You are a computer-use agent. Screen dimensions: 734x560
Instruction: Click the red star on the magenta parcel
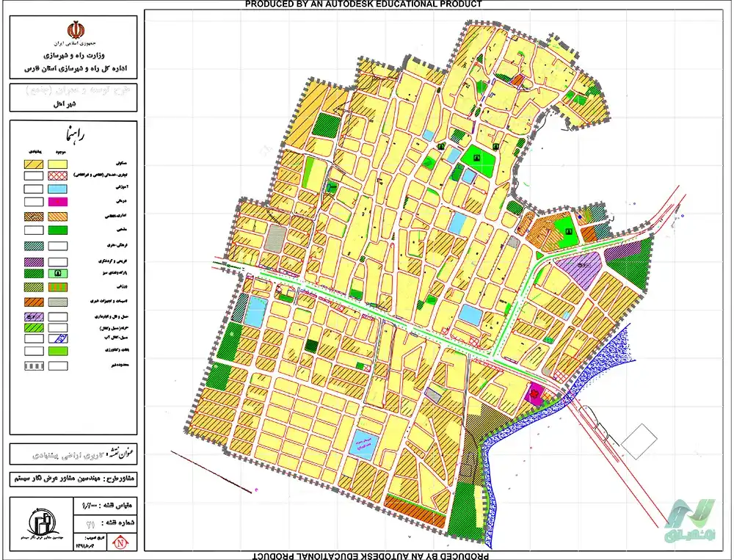534,394
